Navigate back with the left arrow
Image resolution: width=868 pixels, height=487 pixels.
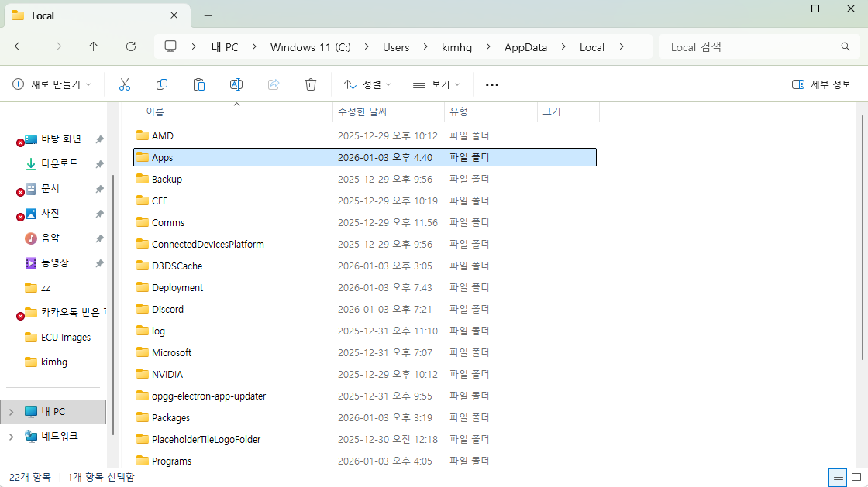pos(19,46)
